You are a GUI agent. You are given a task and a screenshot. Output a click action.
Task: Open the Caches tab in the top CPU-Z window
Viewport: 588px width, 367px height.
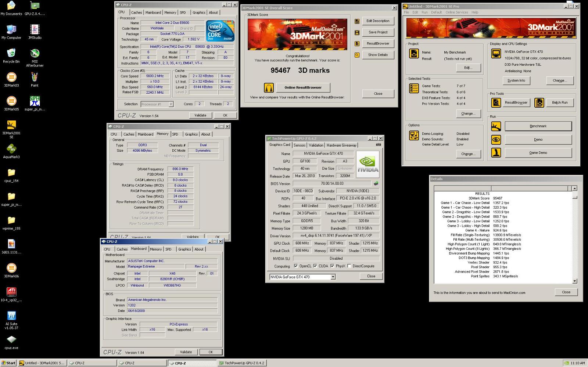(x=136, y=12)
